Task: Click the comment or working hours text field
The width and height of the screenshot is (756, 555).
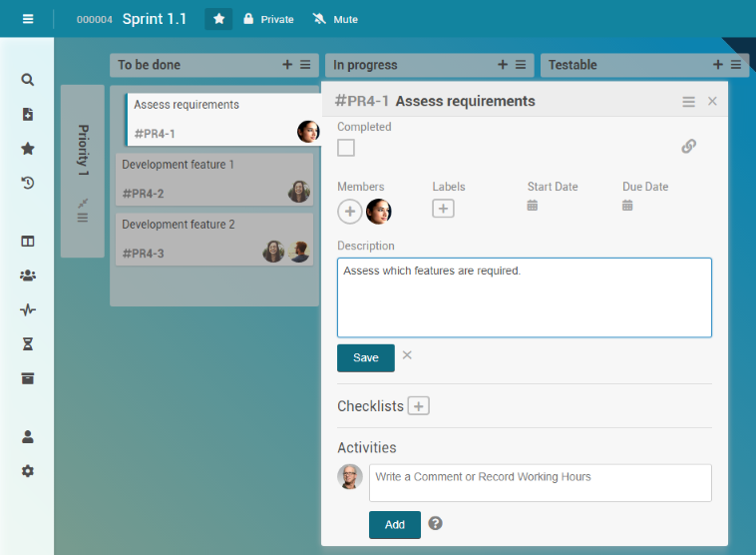Action: coord(540,482)
